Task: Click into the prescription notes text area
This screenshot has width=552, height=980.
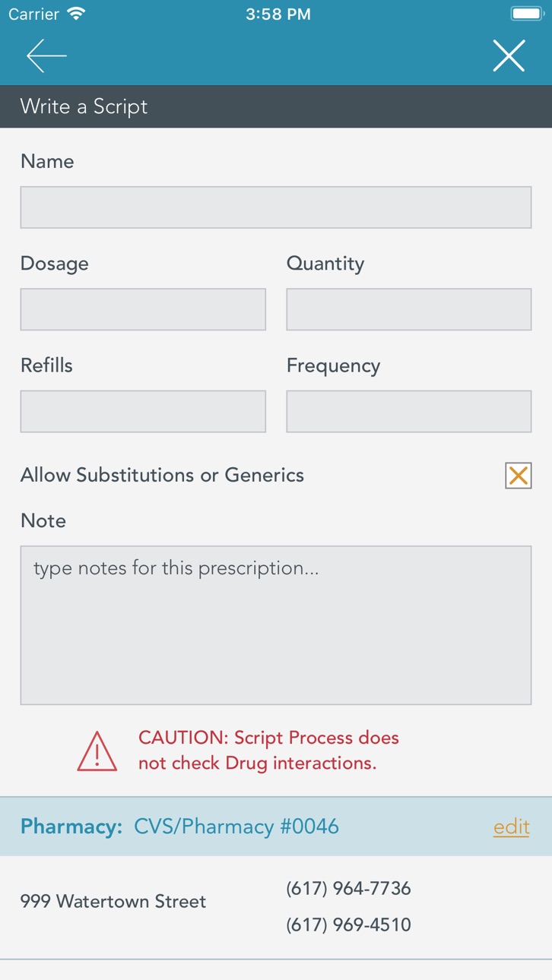Action: (x=276, y=625)
